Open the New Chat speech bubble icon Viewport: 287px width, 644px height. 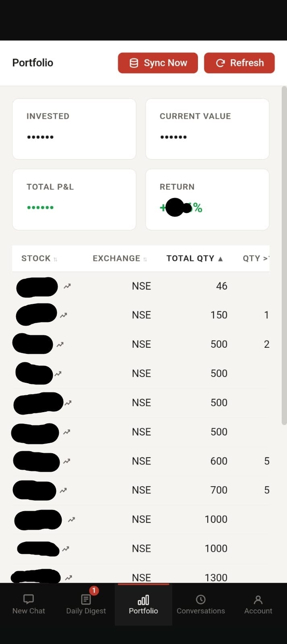pos(29,599)
